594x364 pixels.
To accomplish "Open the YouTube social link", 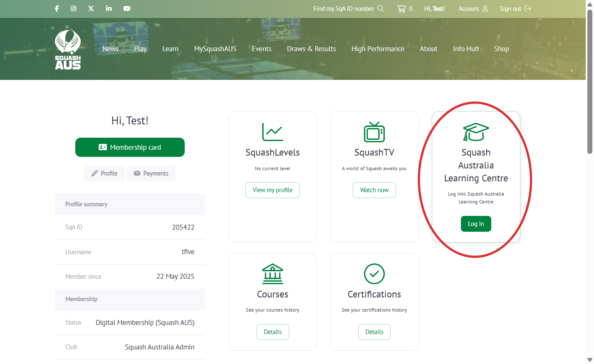I will tap(127, 8).
